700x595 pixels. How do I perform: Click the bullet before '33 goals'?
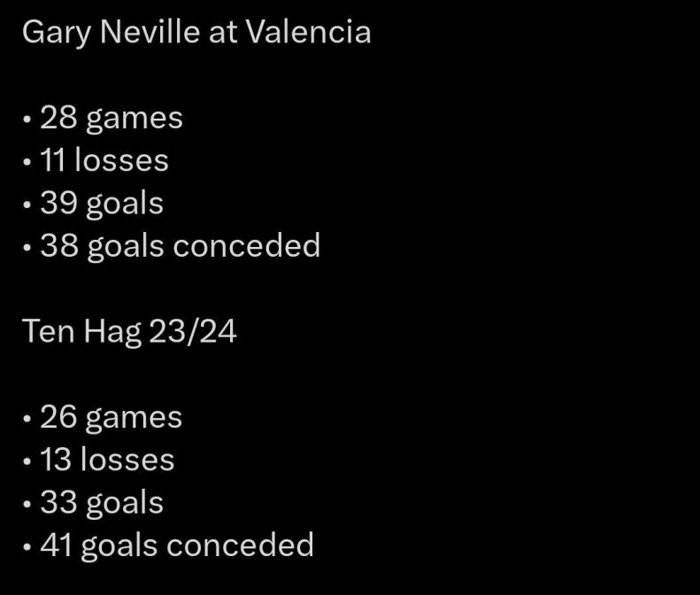(x=27, y=504)
